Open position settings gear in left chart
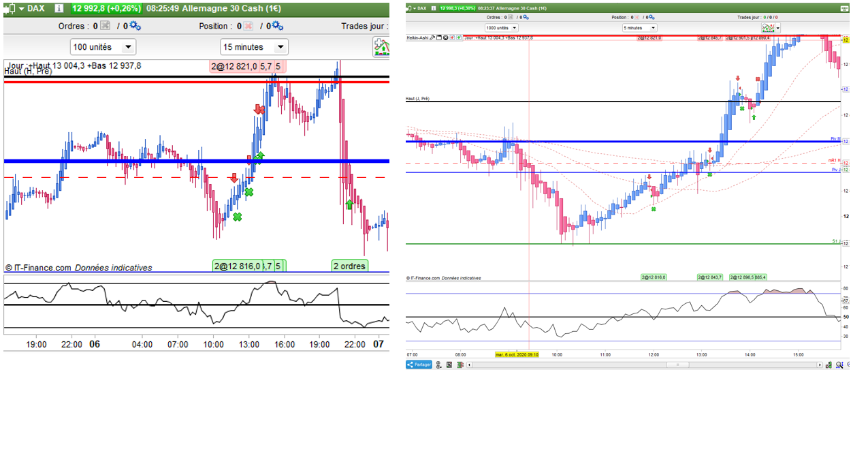This screenshot has width=868, height=449. tap(279, 26)
